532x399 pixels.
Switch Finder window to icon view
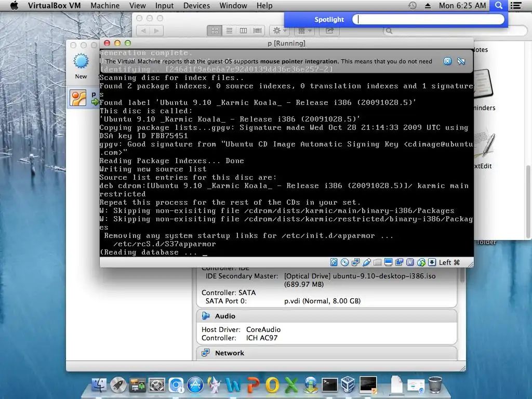tap(215, 31)
